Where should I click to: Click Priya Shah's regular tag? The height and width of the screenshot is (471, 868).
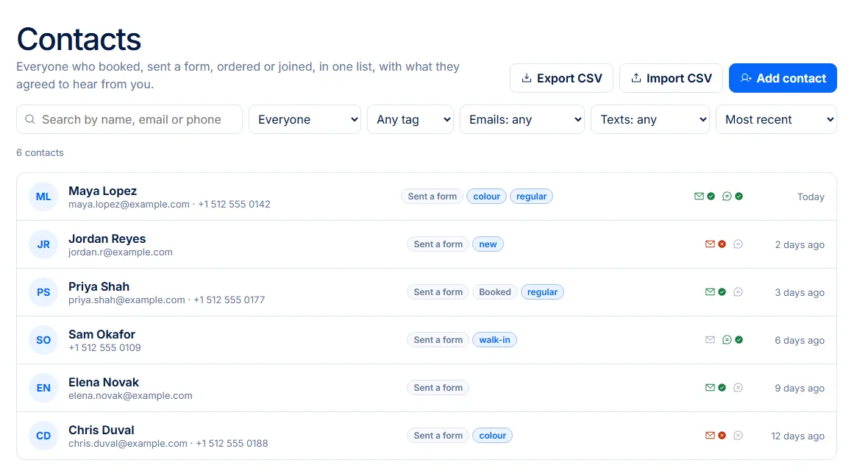543,292
